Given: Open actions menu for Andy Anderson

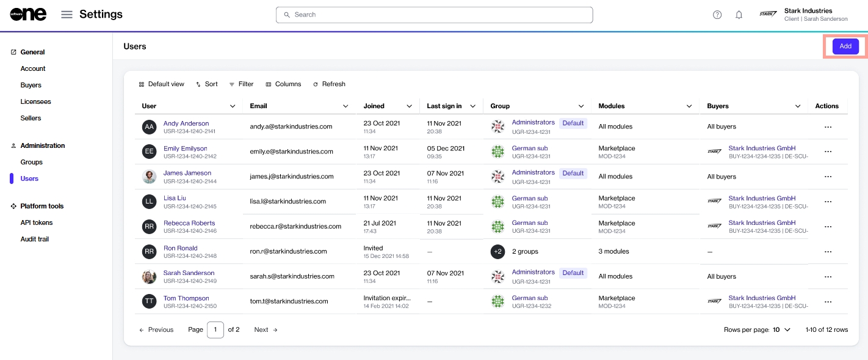Looking at the screenshot, I should [828, 127].
